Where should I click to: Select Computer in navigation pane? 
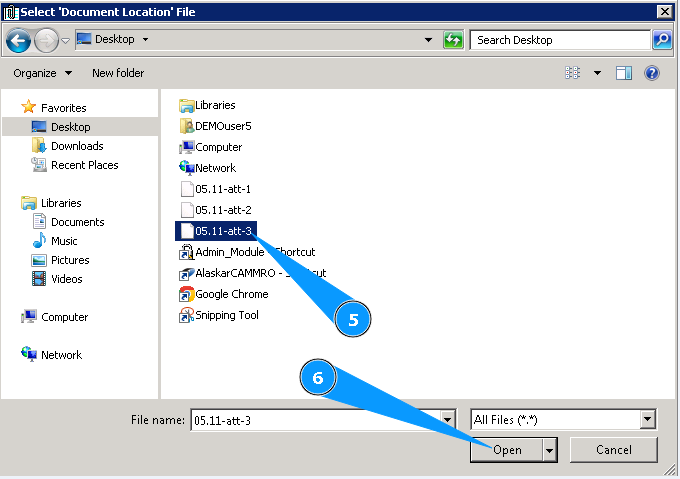coord(65,317)
